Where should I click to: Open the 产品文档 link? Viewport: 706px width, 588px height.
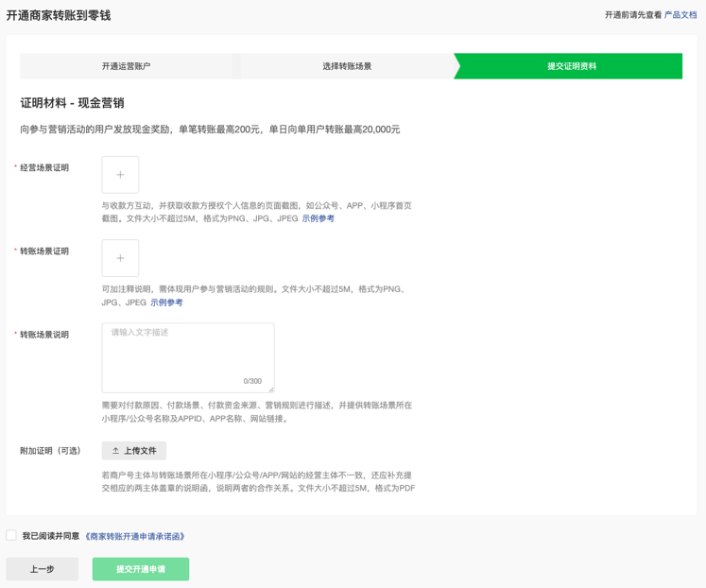click(x=680, y=15)
